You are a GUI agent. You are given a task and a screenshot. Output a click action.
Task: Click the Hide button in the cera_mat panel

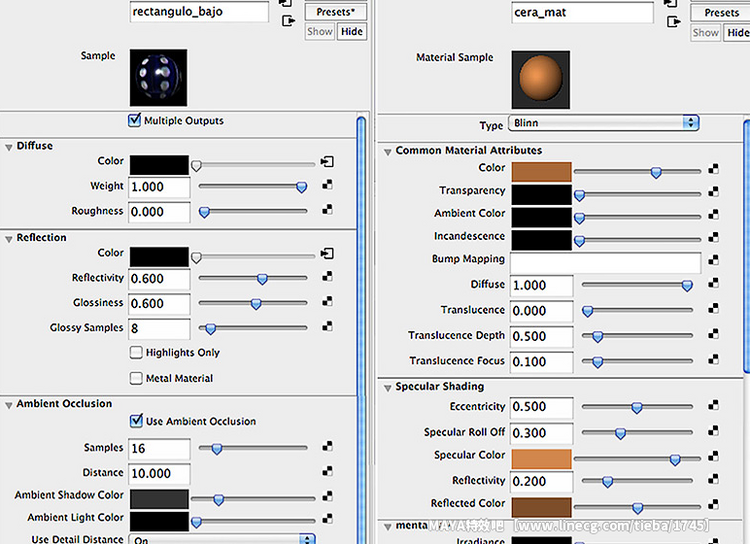737,33
